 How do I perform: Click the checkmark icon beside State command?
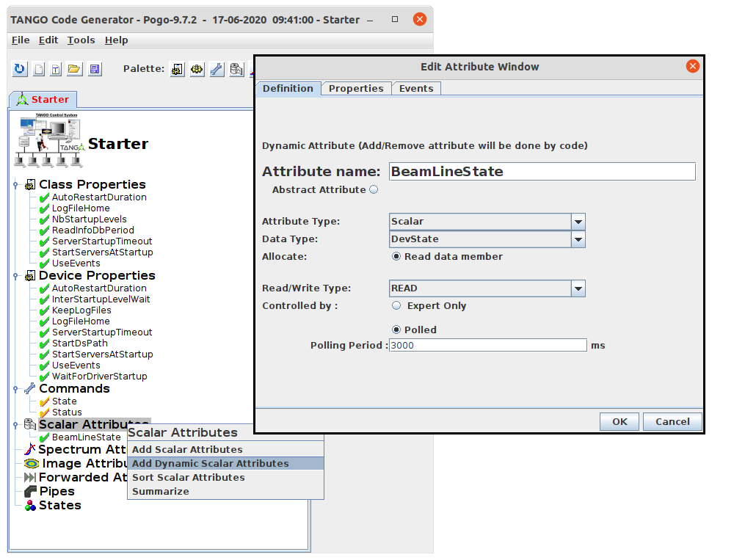click(45, 401)
